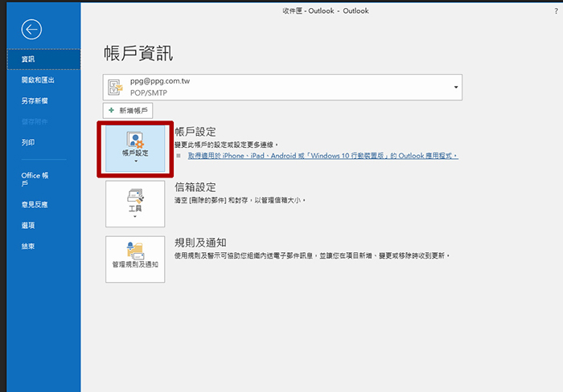563x392 pixels.
Task: Select 另存新檔 in sidebar
Action: [35, 100]
